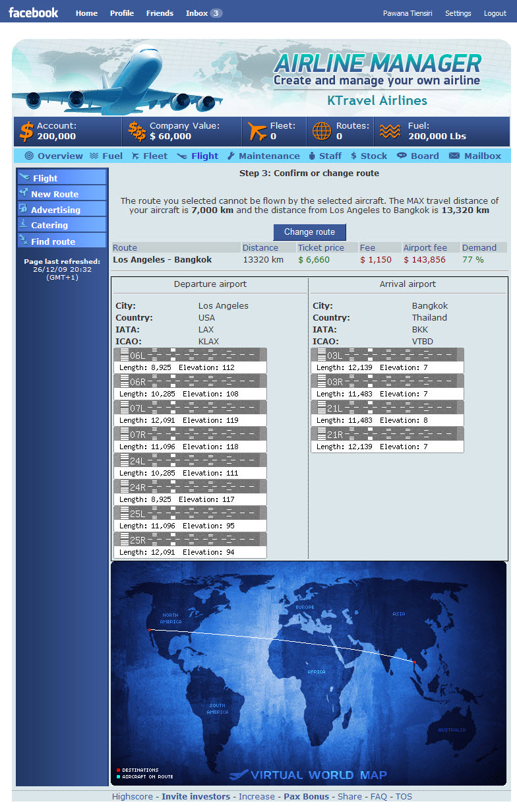Click the 77 % demand value
Viewport: 517px width, 812px height.
click(473, 259)
